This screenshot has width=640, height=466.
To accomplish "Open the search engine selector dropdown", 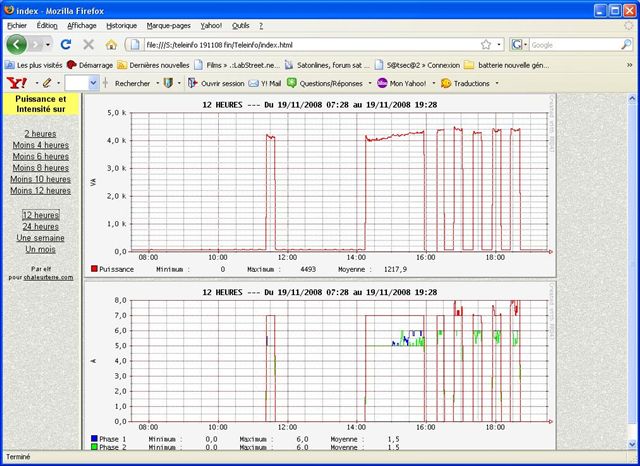I will [520, 45].
